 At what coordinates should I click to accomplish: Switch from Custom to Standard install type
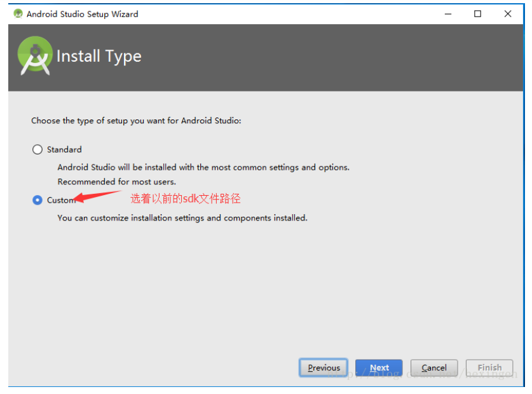pyautogui.click(x=38, y=149)
